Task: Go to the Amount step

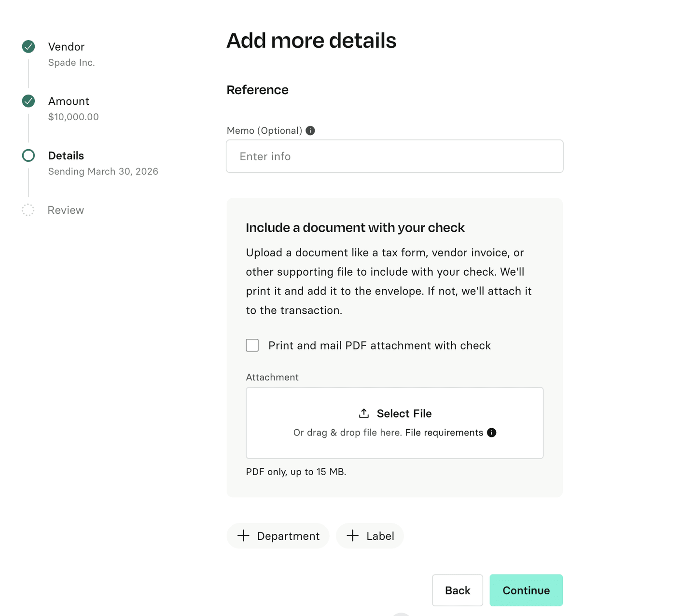Action: tap(69, 101)
